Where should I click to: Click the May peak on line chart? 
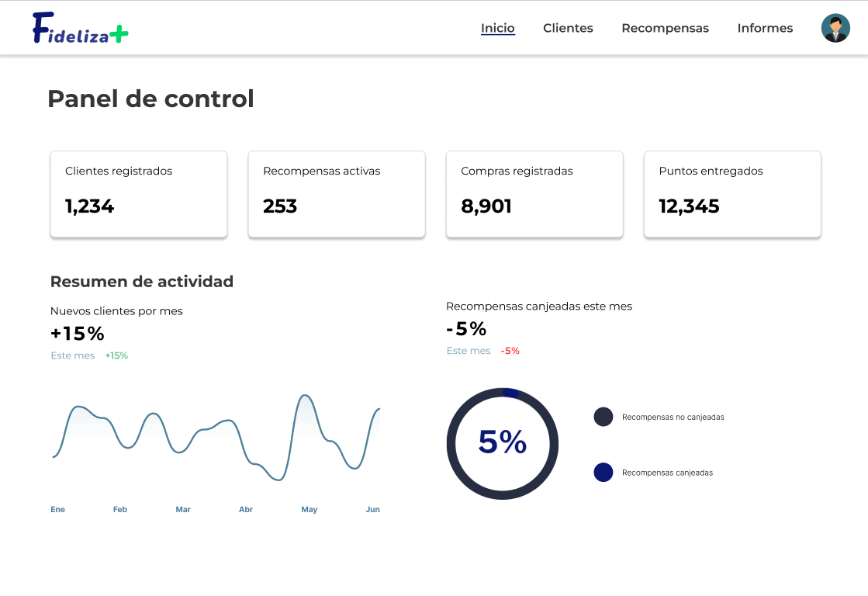pos(306,397)
